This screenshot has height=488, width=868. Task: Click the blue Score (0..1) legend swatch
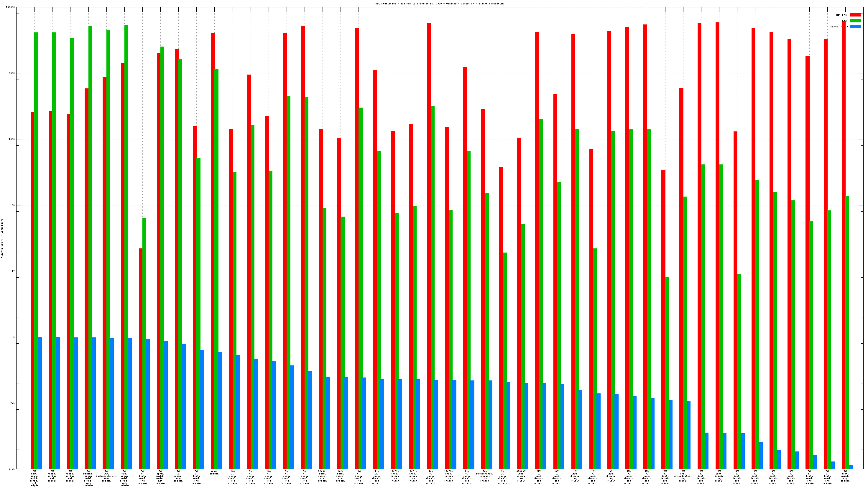coord(855,27)
